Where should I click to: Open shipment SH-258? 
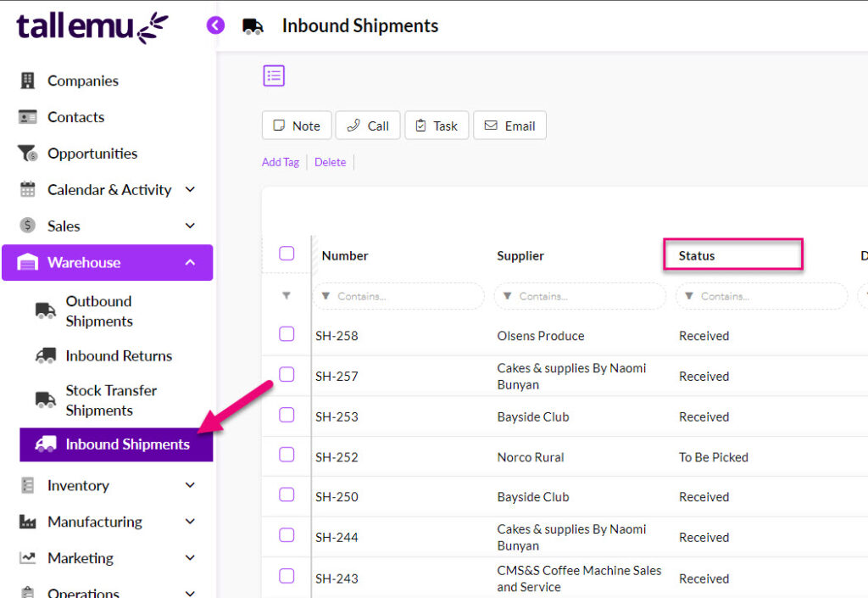click(337, 336)
